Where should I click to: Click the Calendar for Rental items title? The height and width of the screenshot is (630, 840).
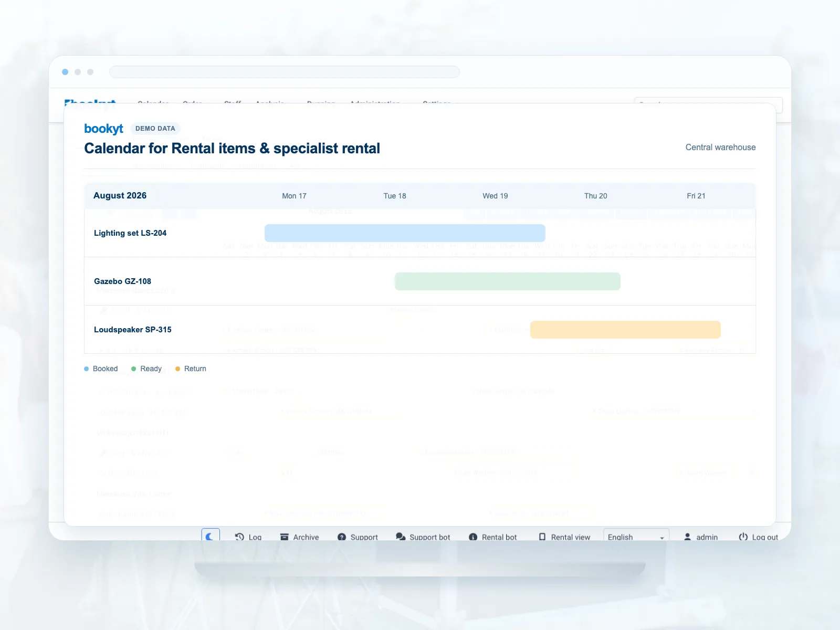(x=232, y=149)
